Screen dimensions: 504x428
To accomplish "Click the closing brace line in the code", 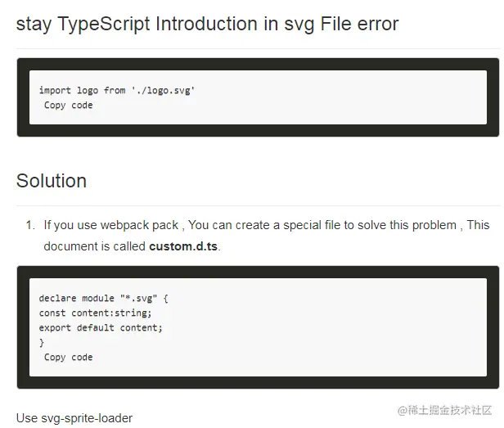I will (x=42, y=343).
